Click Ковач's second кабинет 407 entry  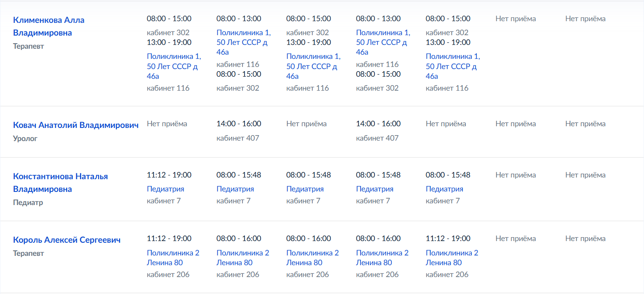coord(377,138)
